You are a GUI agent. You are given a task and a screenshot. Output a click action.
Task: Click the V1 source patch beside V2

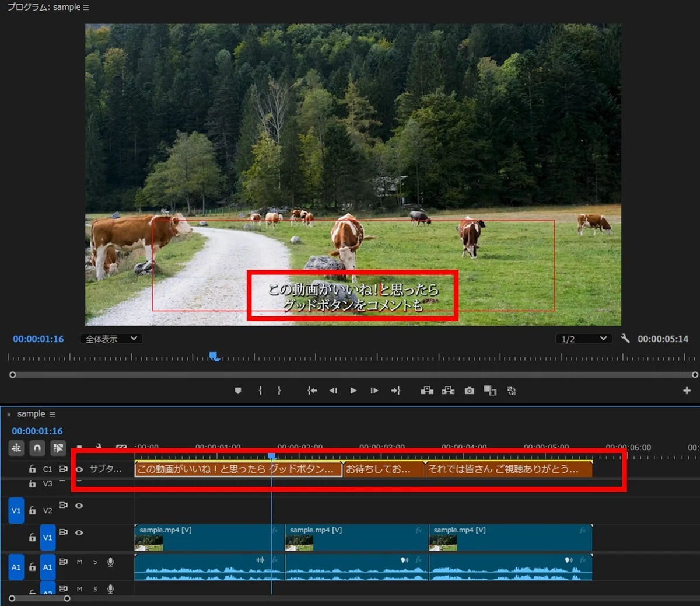16,510
